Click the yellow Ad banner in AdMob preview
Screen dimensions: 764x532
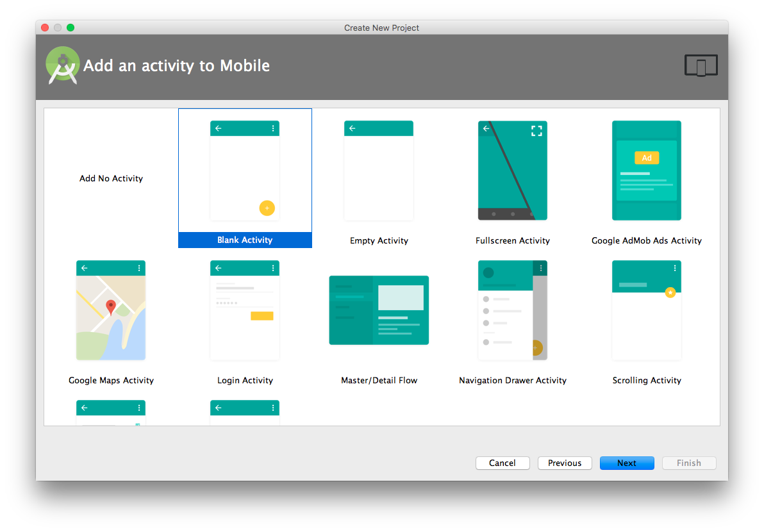click(646, 157)
